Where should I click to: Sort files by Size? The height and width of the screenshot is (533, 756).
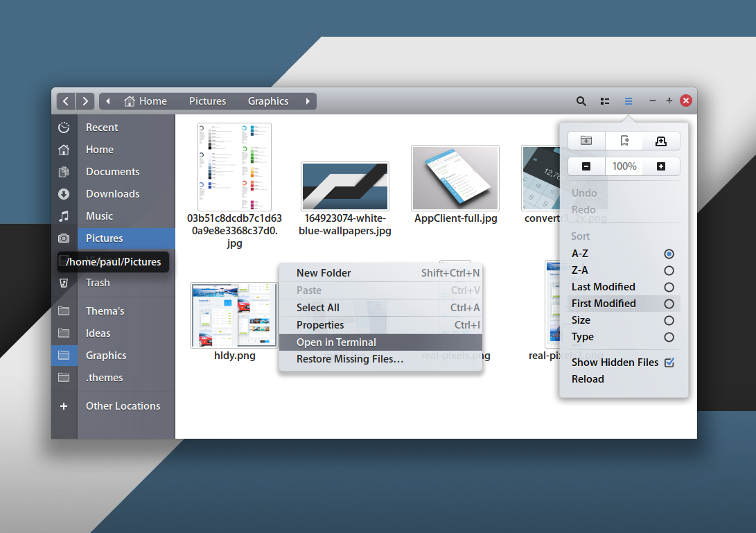624,320
